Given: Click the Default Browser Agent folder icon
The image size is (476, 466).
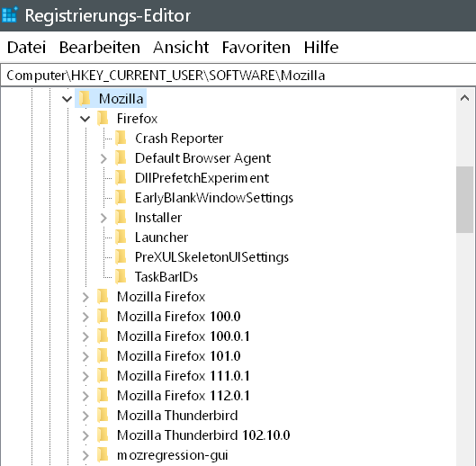Looking at the screenshot, I should [121, 157].
